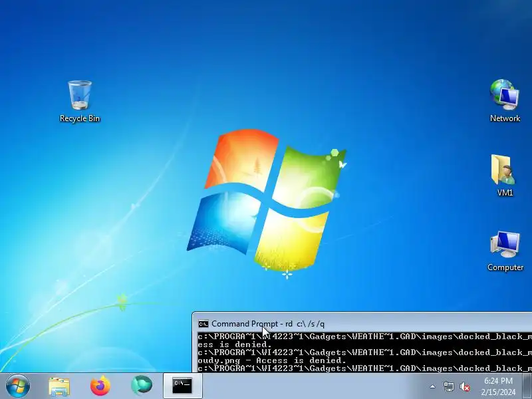Click the Command Prompt title bar text

[268, 324]
